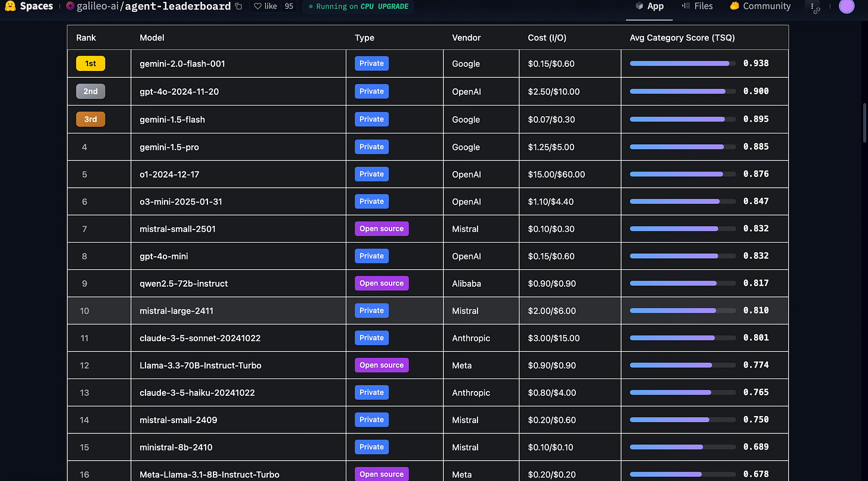Sort by Avg Category Score (TSQ) header

[682, 38]
